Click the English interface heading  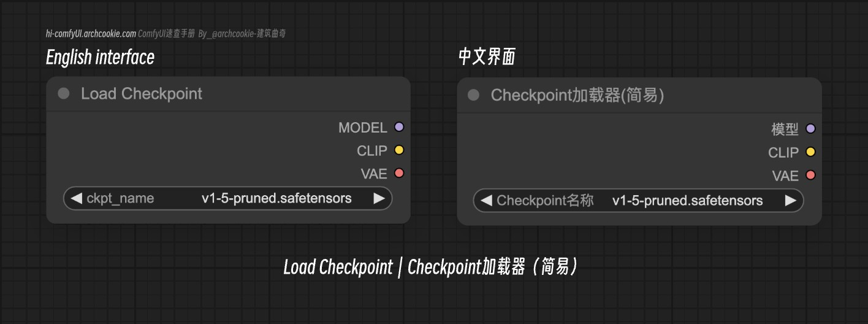[100, 57]
